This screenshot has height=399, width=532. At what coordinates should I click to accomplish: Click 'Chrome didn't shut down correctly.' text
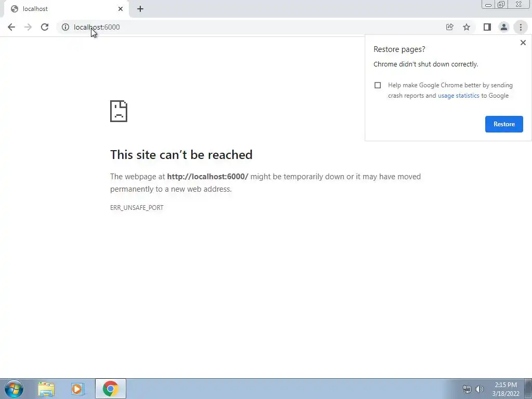[x=426, y=64]
